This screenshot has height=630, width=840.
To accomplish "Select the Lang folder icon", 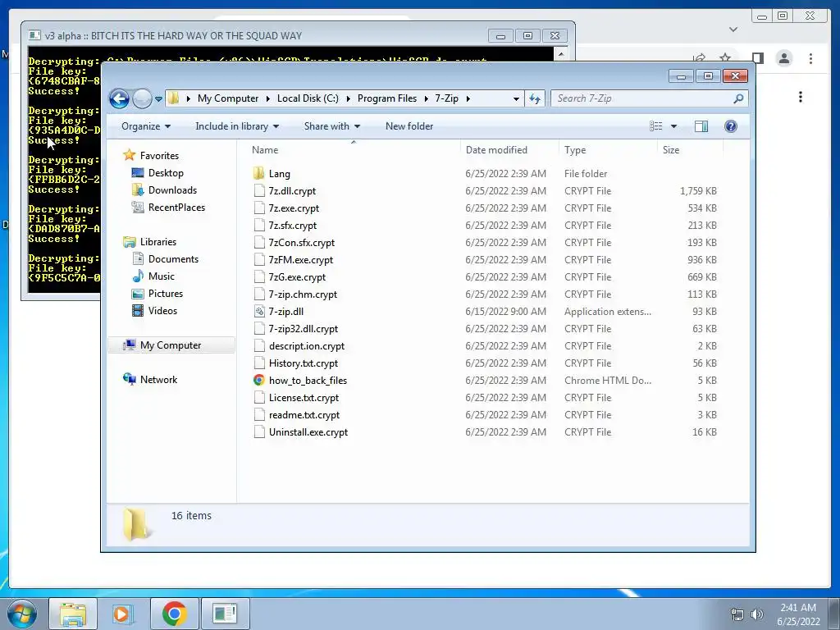I will click(x=258, y=174).
